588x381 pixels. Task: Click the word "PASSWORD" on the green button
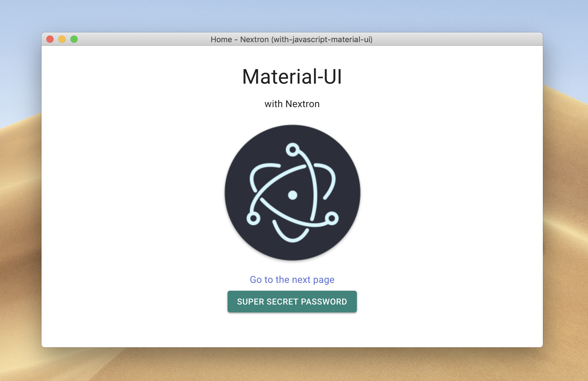tap(324, 302)
